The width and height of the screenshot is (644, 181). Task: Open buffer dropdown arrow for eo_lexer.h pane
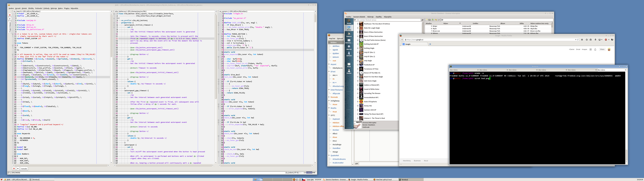click(x=111, y=11)
